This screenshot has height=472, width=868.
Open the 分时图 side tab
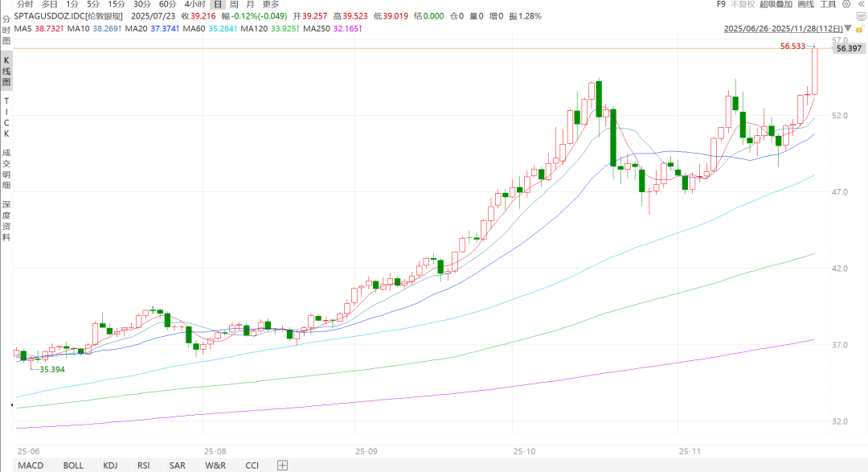[x=6, y=30]
